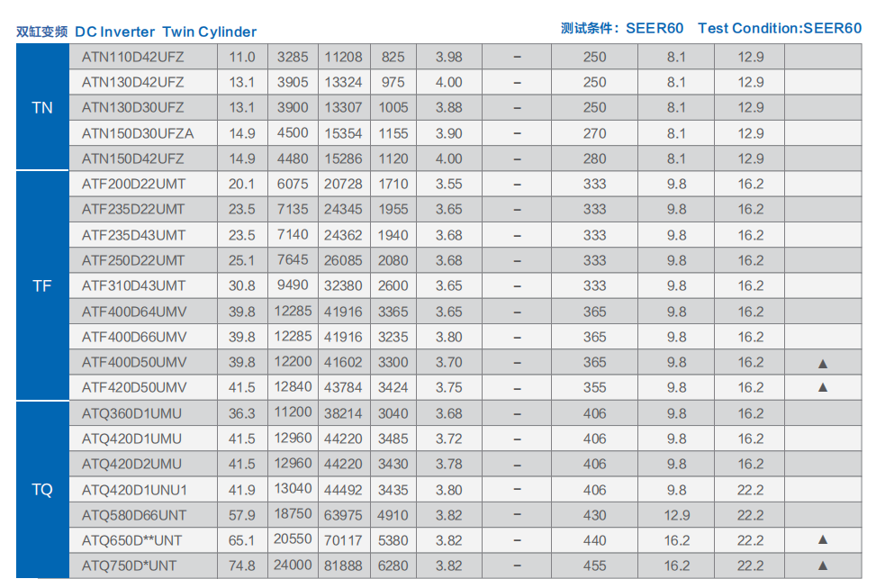Select the 455 value in ATQ750D*UNT row
Viewport: 876px width, 588px height.
click(594, 566)
